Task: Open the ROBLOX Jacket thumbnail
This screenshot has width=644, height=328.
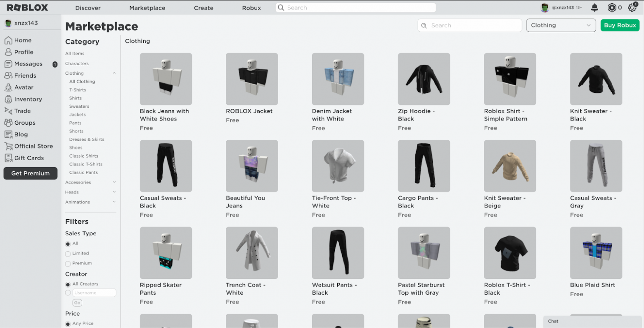Action: [x=252, y=79]
